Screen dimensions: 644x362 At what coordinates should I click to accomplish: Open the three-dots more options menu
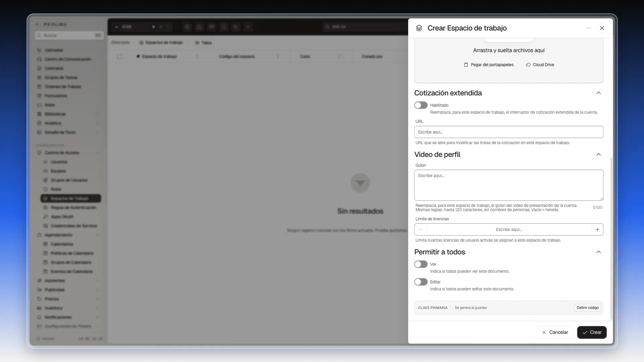pyautogui.click(x=589, y=28)
